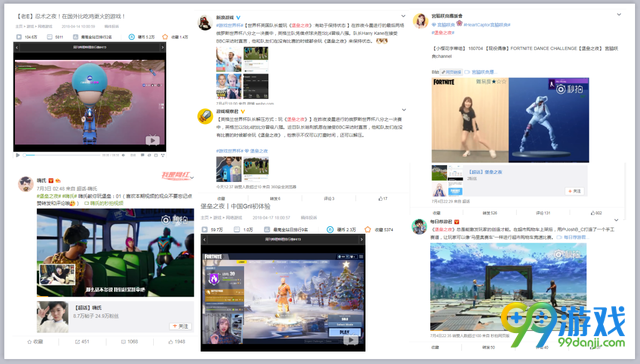Image resolution: width=640 pixels, height=364 pixels.
Task: Open the 每日游戏君 account avatar
Action: point(419,226)
